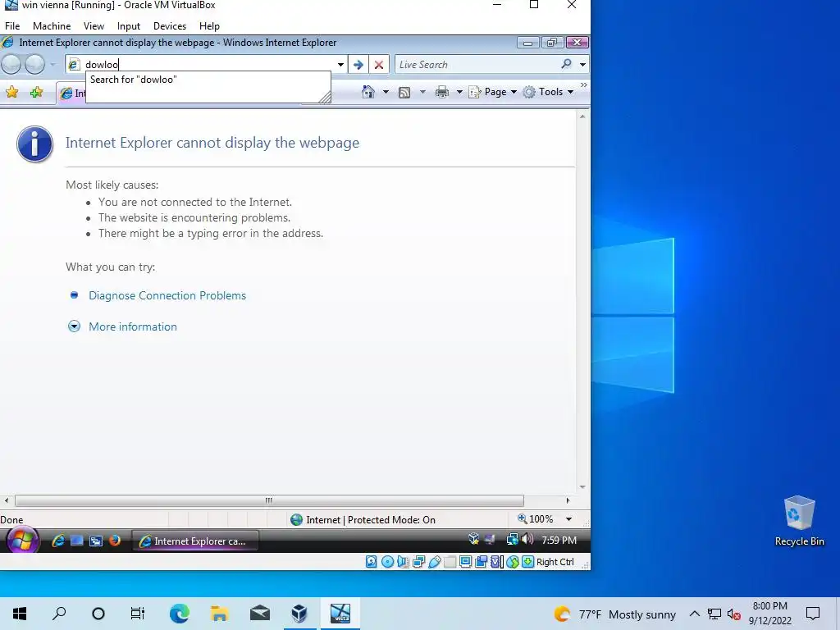
Task: Expand More information section
Action: [x=132, y=326]
